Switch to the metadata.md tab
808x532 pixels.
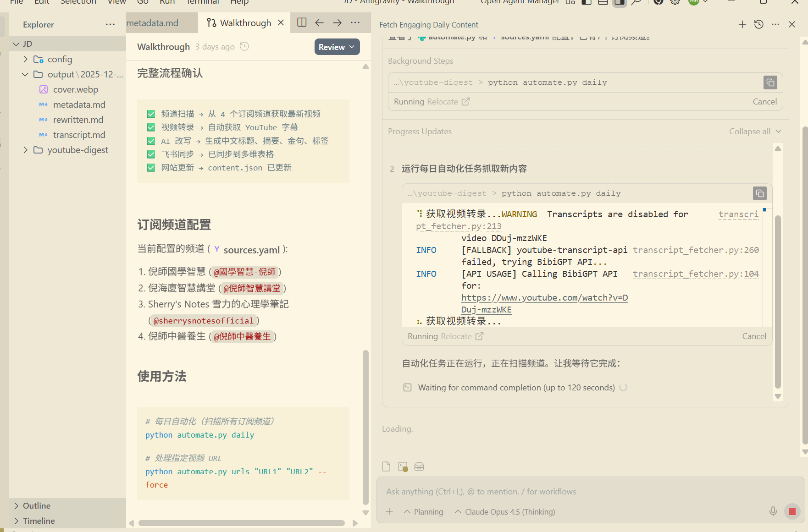[154, 23]
